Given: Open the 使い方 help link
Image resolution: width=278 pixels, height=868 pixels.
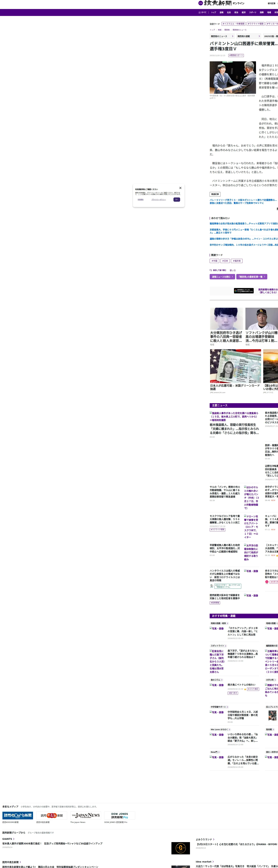Looking at the screenshot, I should click(x=233, y=270).
